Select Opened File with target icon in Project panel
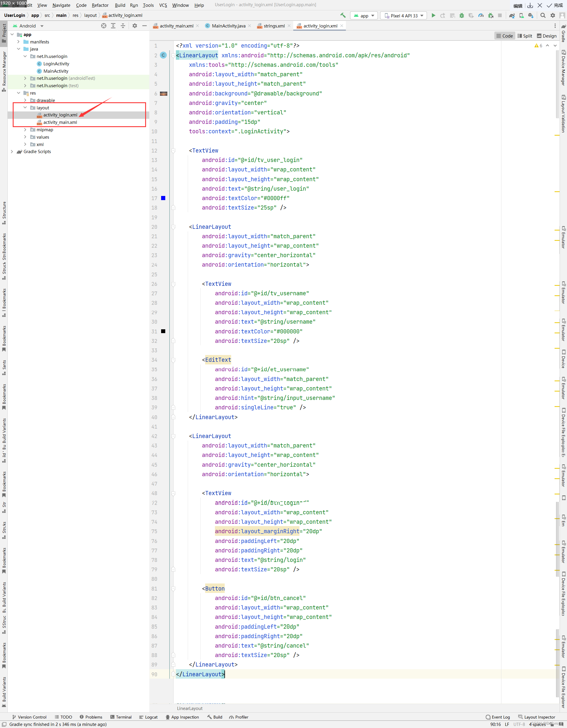This screenshot has width=567, height=728. point(104,26)
